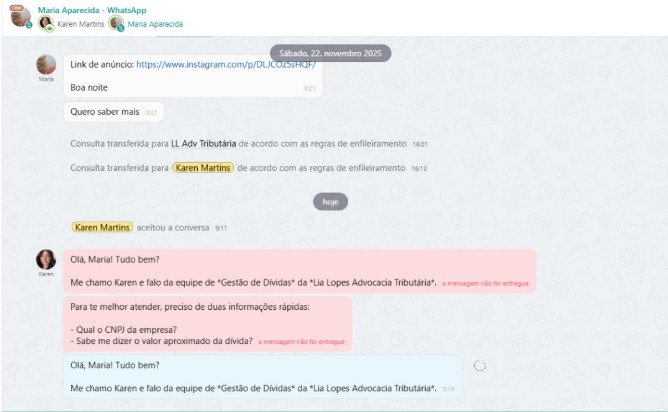Click Maria's avatar beside first message
This screenshot has height=412, width=668.
[x=46, y=65]
